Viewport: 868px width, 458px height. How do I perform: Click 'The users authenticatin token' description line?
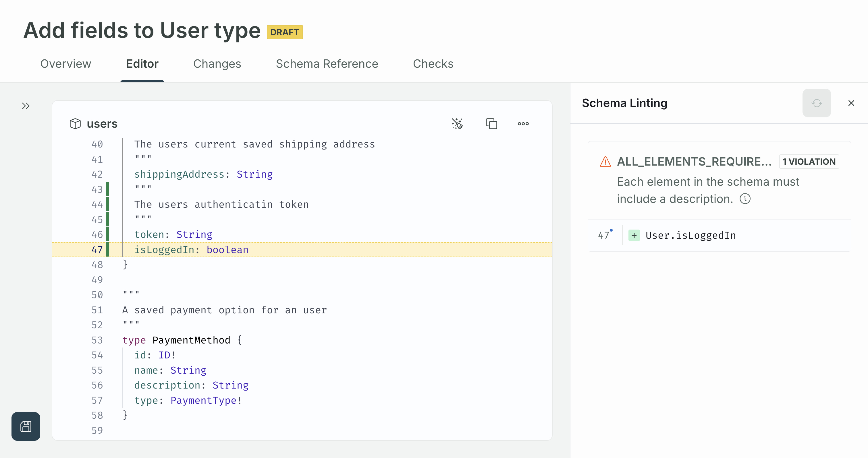click(x=221, y=204)
